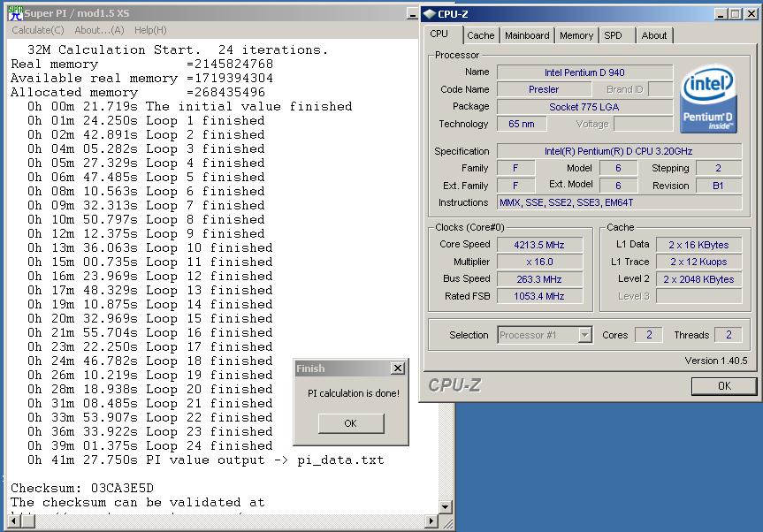The width and height of the screenshot is (763, 532).
Task: Click the Checksum: 03CA3E5D line
Action: (x=82, y=488)
